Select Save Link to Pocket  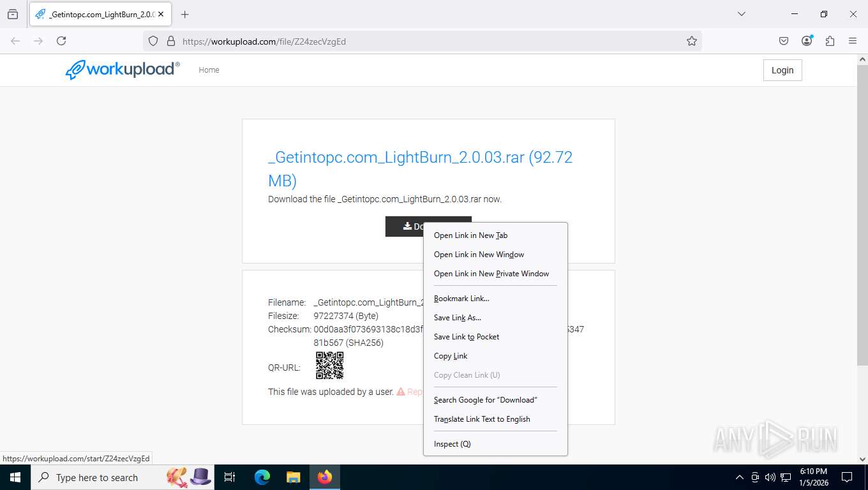[495, 337]
